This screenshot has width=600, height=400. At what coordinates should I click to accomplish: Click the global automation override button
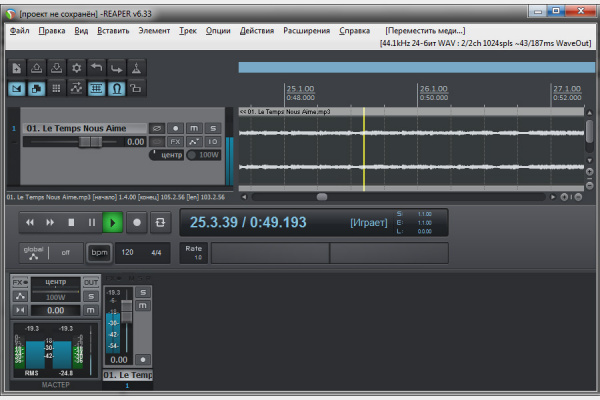[51, 253]
